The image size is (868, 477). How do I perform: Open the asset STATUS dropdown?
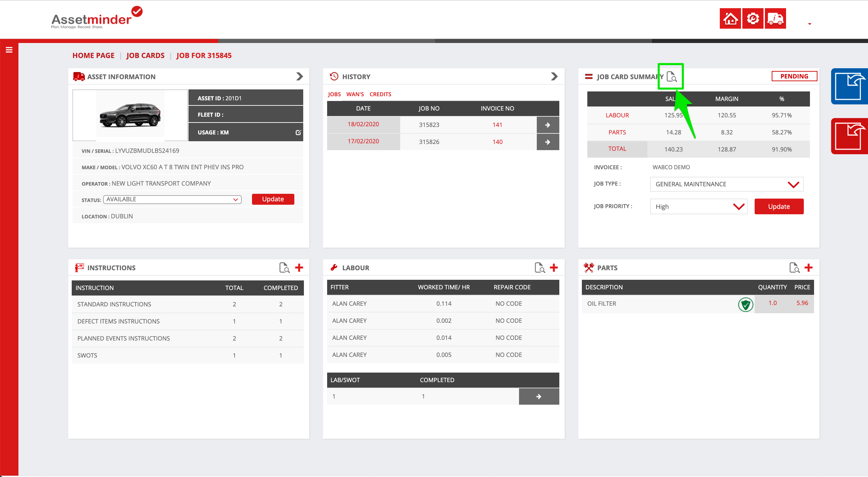(x=172, y=199)
